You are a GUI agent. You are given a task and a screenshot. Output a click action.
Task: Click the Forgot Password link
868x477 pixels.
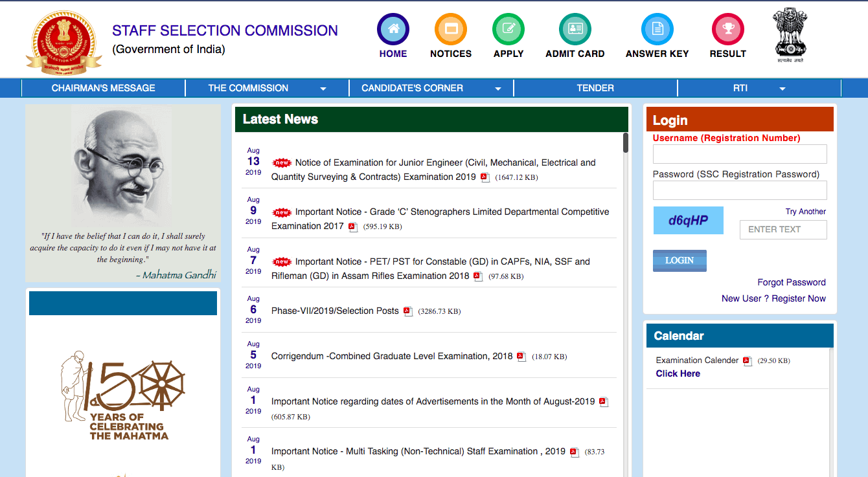coord(792,282)
